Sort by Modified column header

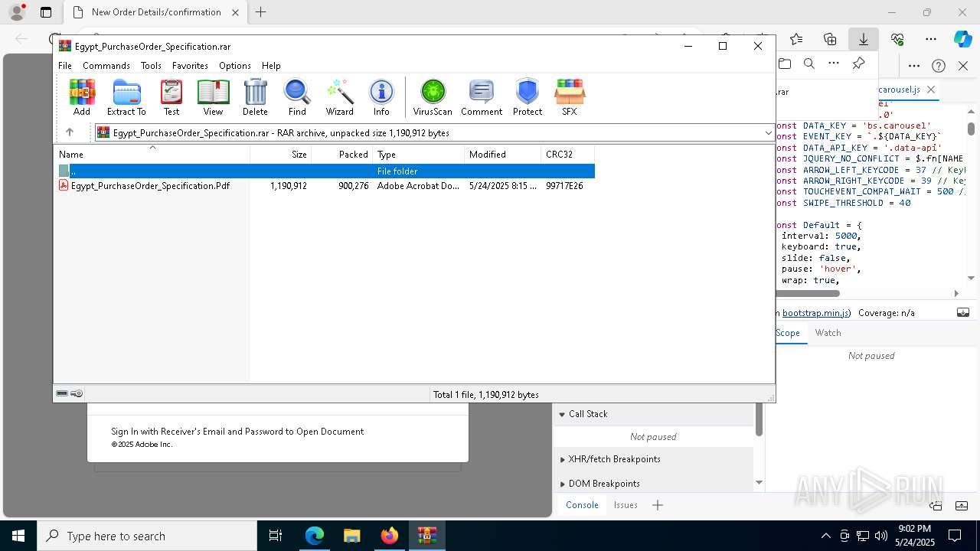click(503, 154)
